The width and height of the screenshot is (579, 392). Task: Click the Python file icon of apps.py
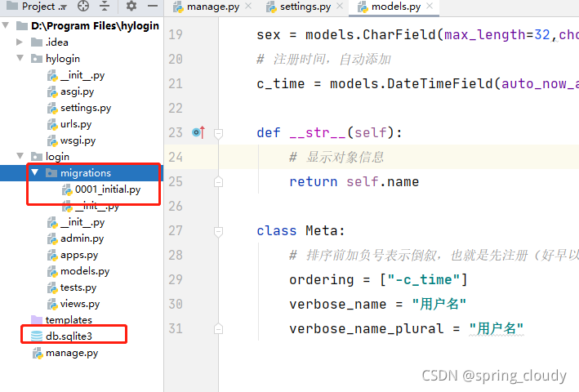[52, 255]
